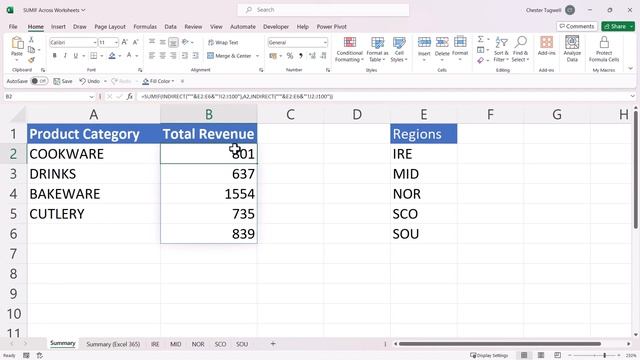
Task: Toggle Center horizontal alignment
Action: coord(162,56)
